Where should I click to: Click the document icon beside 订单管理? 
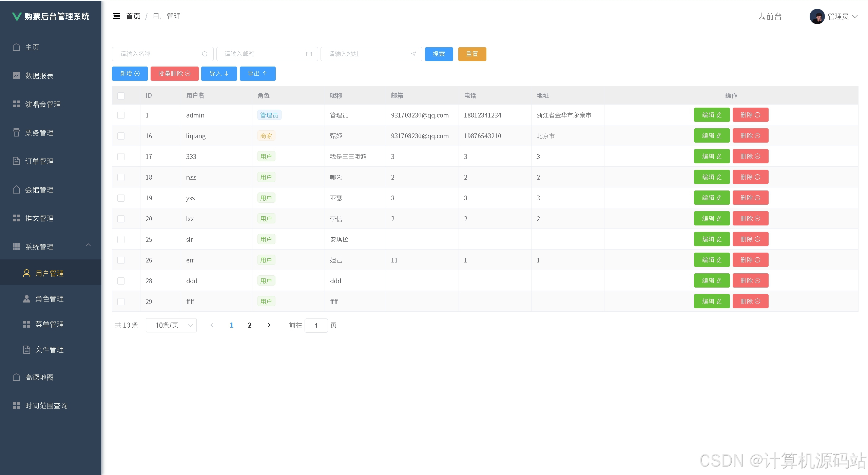tap(16, 161)
